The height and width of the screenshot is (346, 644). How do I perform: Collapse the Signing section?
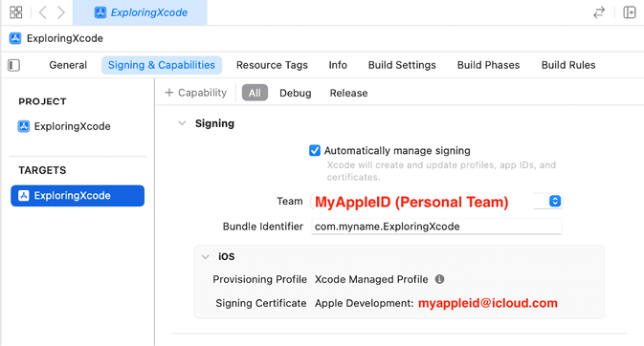(x=182, y=123)
